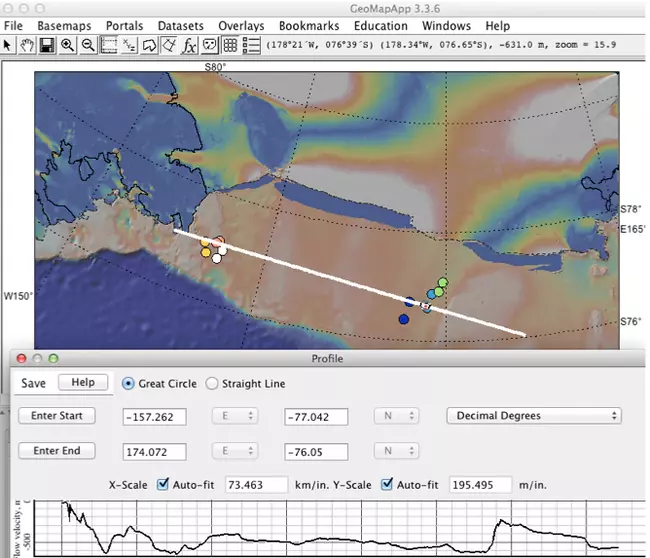The height and width of the screenshot is (558, 650).
Task: Select the arrow pointer tool
Action: pyautogui.click(x=8, y=45)
